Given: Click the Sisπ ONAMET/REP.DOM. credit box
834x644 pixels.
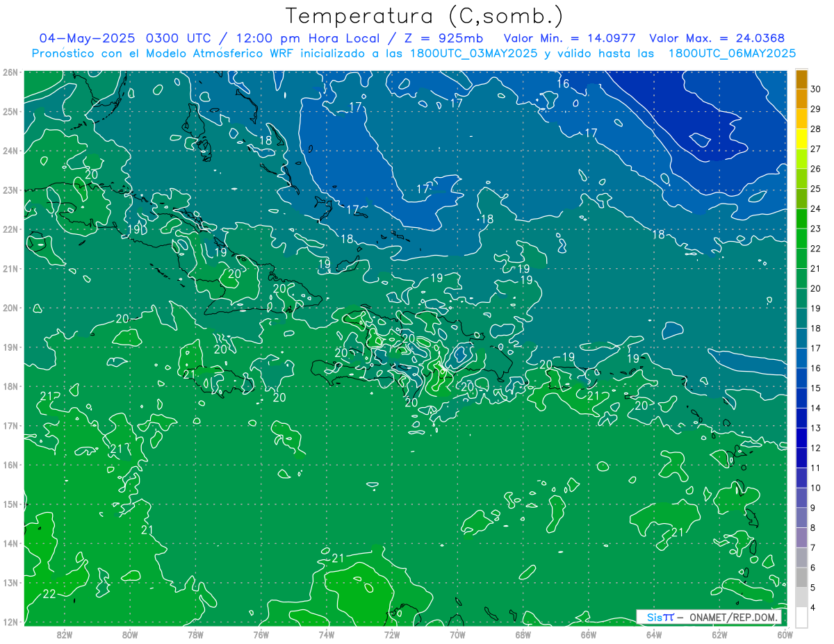Looking at the screenshot, I should coord(710,617).
